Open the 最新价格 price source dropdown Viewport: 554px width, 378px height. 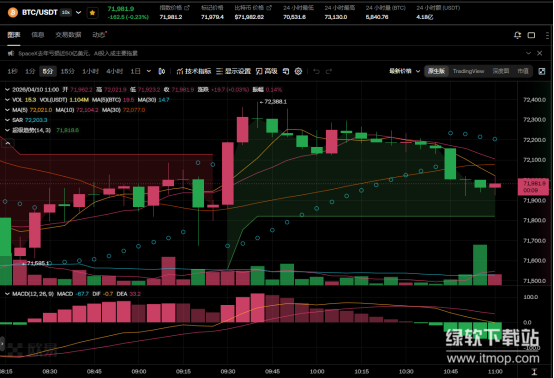[x=404, y=71]
